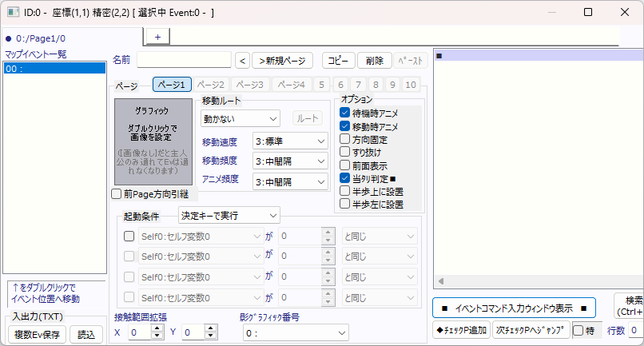Switch to ページ4 tab

291,85
